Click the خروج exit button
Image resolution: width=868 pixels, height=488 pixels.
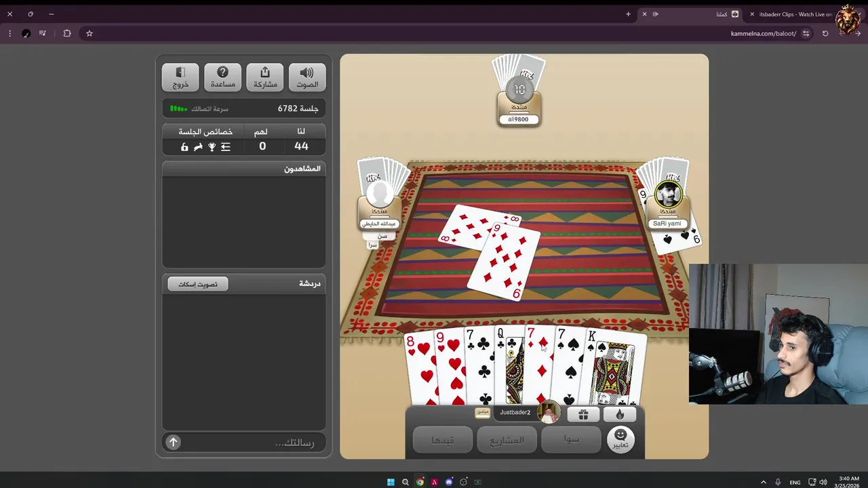click(180, 77)
